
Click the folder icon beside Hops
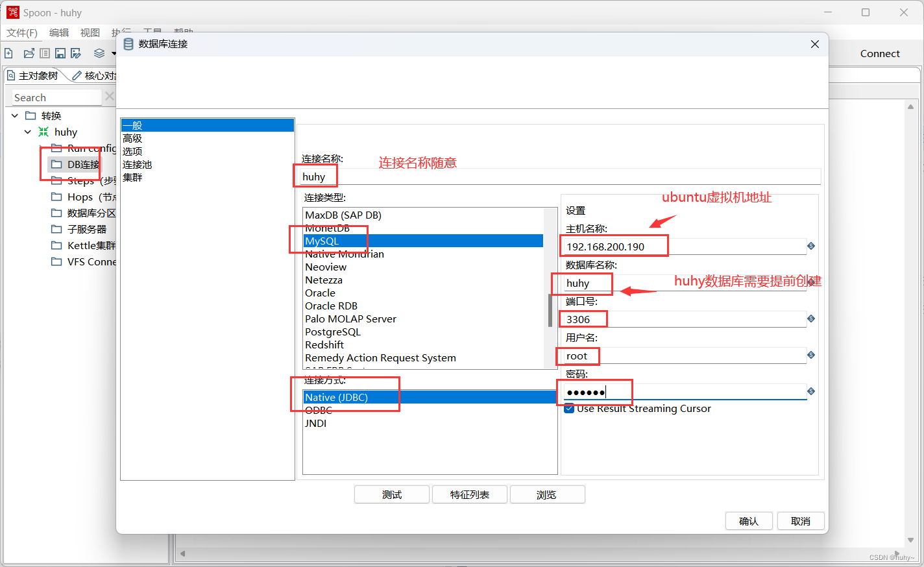tap(56, 197)
